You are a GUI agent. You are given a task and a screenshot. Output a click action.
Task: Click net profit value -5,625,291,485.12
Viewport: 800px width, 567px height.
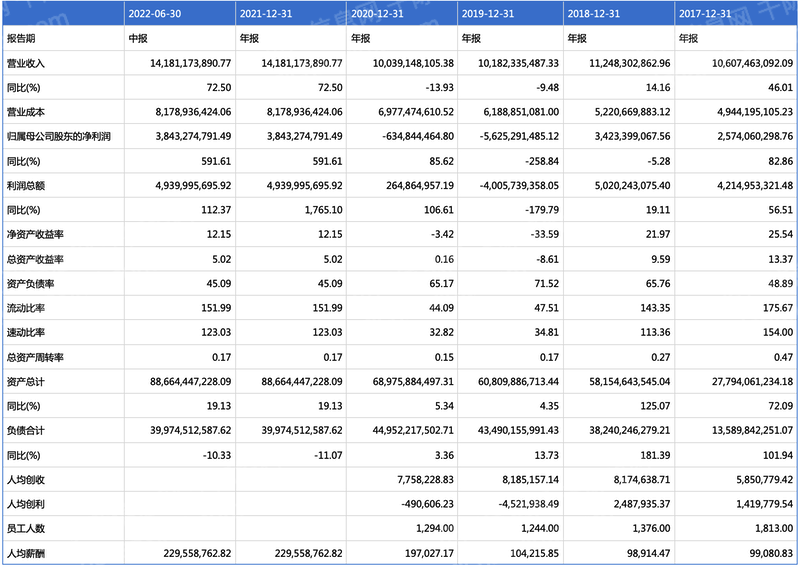pos(519,136)
